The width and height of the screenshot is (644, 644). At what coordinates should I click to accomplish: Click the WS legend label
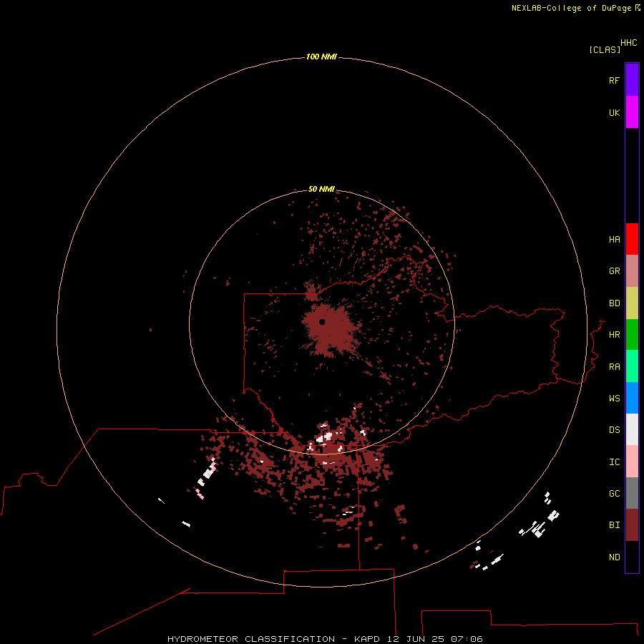pos(614,398)
